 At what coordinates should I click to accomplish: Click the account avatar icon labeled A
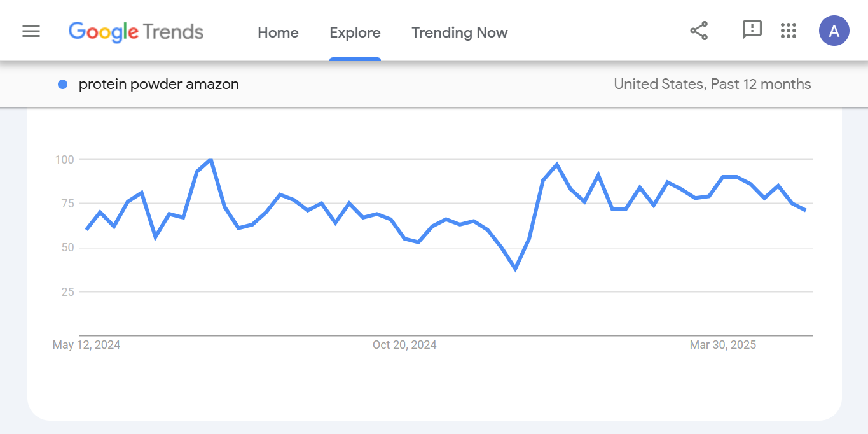[834, 30]
